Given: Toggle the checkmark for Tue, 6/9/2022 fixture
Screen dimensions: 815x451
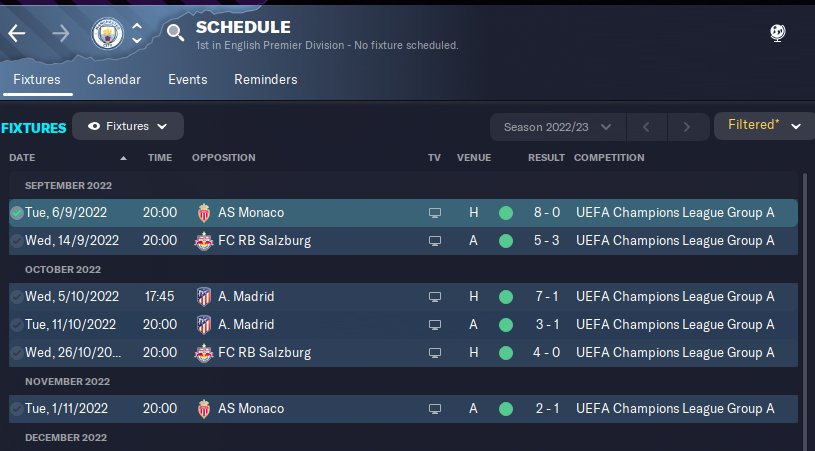Looking at the screenshot, I should click(16, 213).
